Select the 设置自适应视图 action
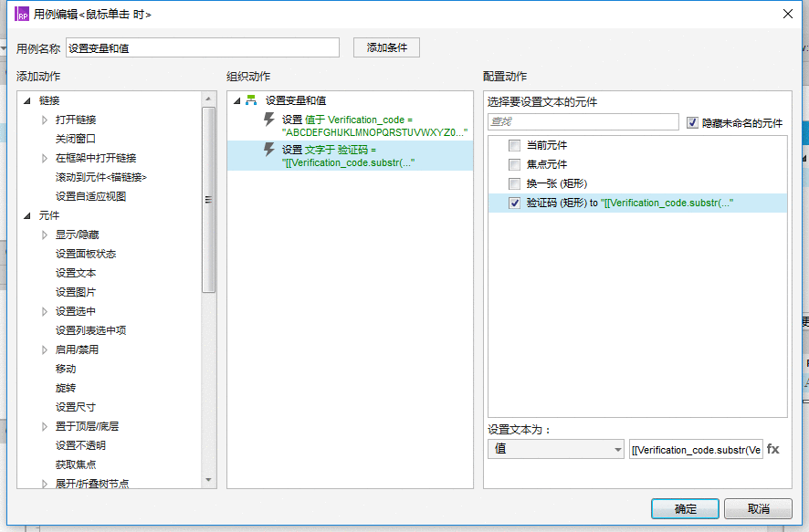The height and width of the screenshot is (532, 809). (x=90, y=196)
